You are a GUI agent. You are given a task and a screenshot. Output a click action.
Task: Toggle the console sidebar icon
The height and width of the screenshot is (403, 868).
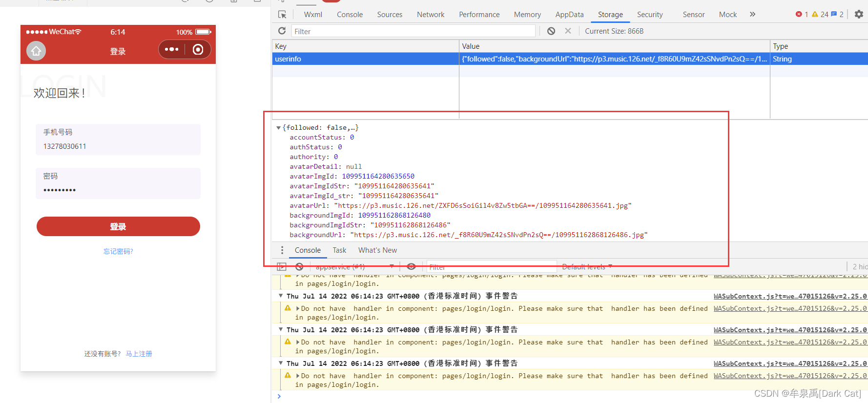click(282, 267)
